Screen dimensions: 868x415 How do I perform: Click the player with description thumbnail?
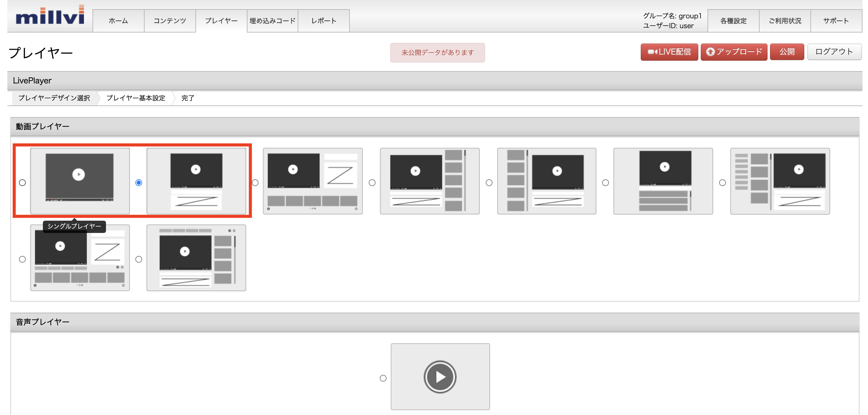point(196,181)
